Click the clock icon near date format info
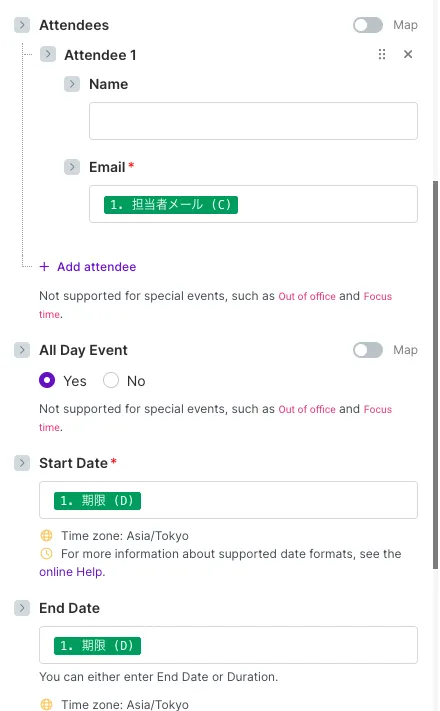 click(x=46, y=554)
